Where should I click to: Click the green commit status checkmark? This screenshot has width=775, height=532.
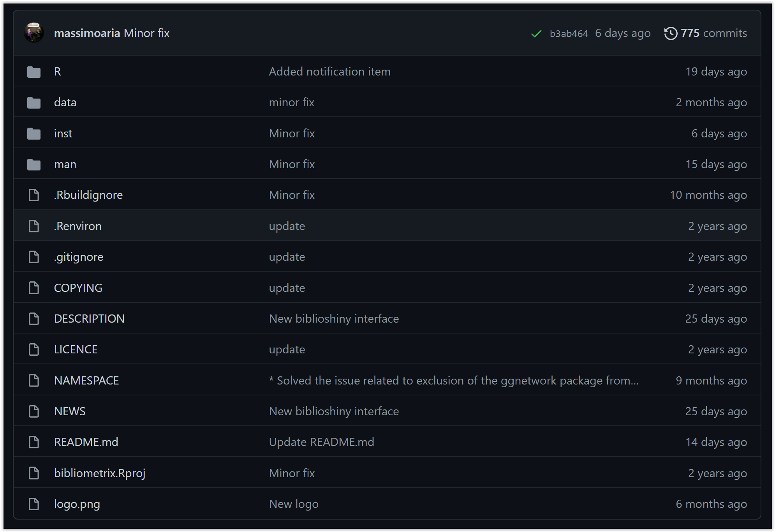tap(536, 33)
